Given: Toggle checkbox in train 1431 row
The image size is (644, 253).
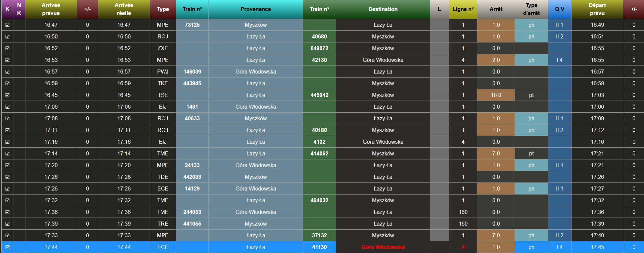Looking at the screenshot, I should 7,107.
